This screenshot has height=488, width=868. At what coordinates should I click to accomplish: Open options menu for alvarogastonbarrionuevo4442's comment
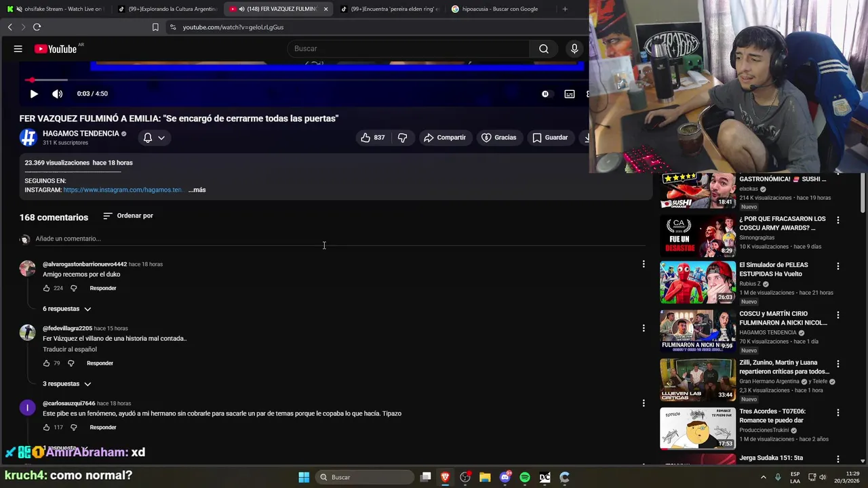point(644,264)
